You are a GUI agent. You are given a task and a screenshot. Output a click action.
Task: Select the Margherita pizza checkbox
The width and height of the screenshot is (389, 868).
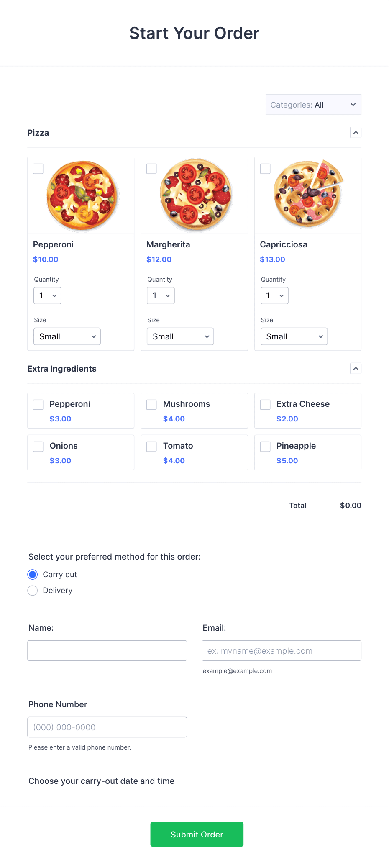[151, 169]
